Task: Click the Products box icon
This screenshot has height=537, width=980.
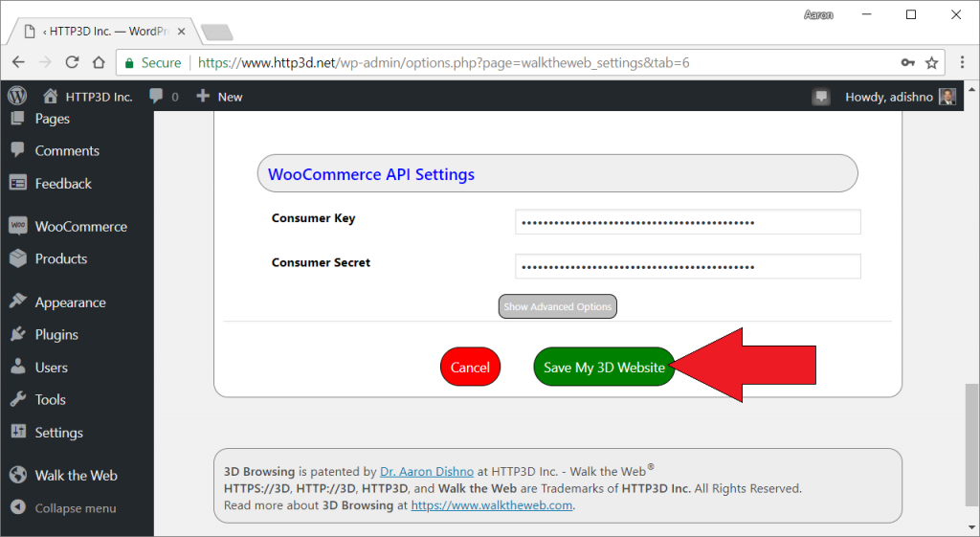Action: [x=18, y=257]
